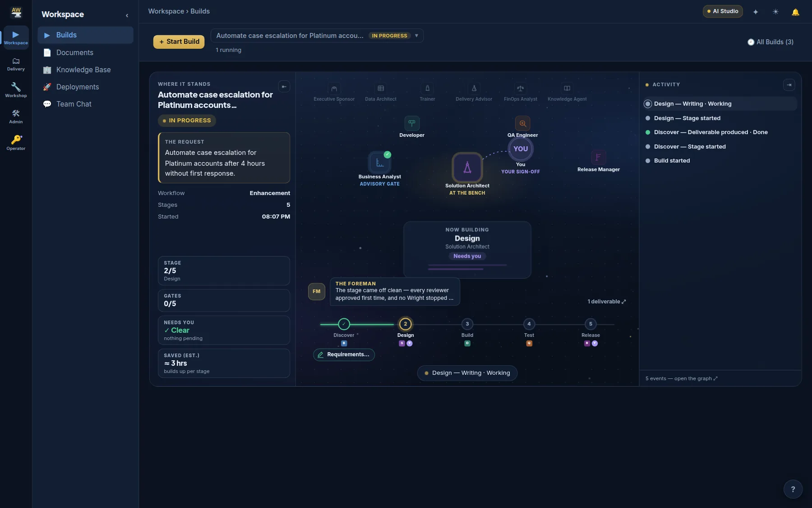The height and width of the screenshot is (508, 812).
Task: Select the Release Manager agent node
Action: pyautogui.click(x=598, y=157)
